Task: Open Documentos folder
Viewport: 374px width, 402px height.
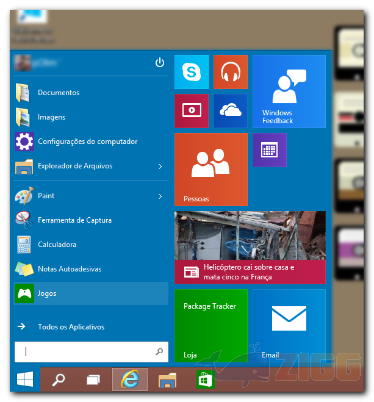Action: [91, 92]
